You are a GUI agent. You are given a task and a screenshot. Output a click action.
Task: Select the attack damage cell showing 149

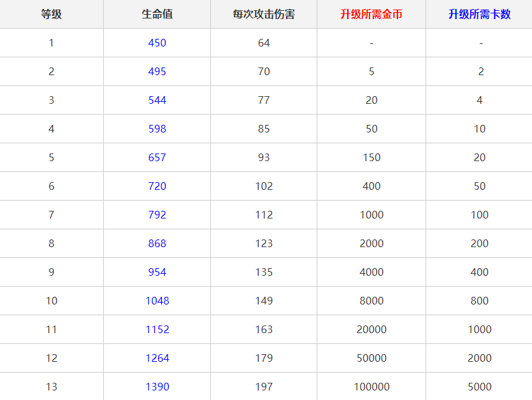(x=264, y=301)
